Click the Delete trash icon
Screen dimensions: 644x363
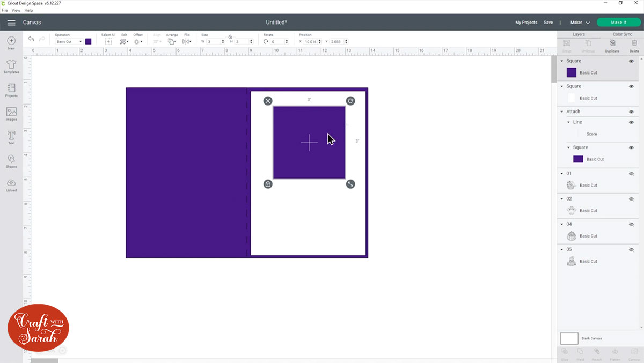[x=634, y=46]
